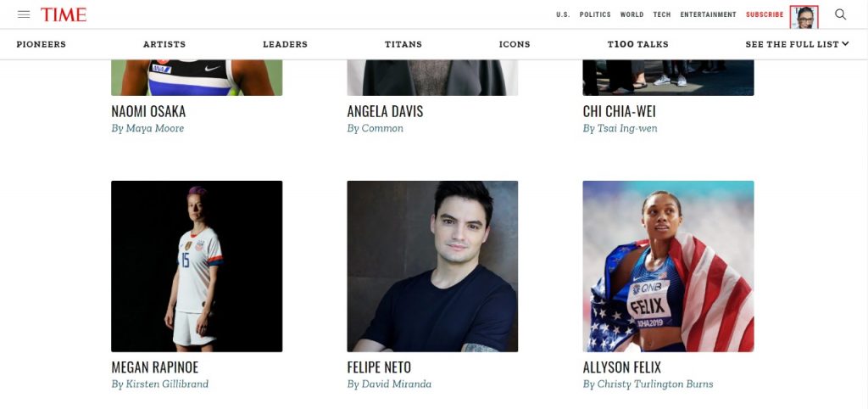Open the Entertainment menu item

click(708, 15)
